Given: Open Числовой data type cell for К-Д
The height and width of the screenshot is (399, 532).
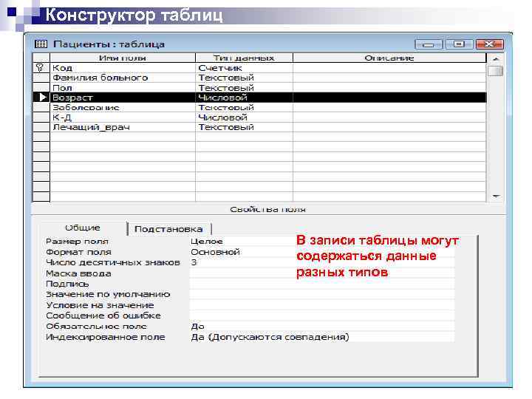Looking at the screenshot, I should tap(244, 117).
